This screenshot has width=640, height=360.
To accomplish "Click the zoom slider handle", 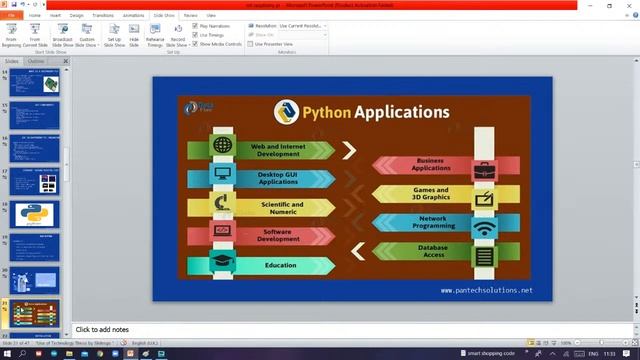I will coord(601,343).
